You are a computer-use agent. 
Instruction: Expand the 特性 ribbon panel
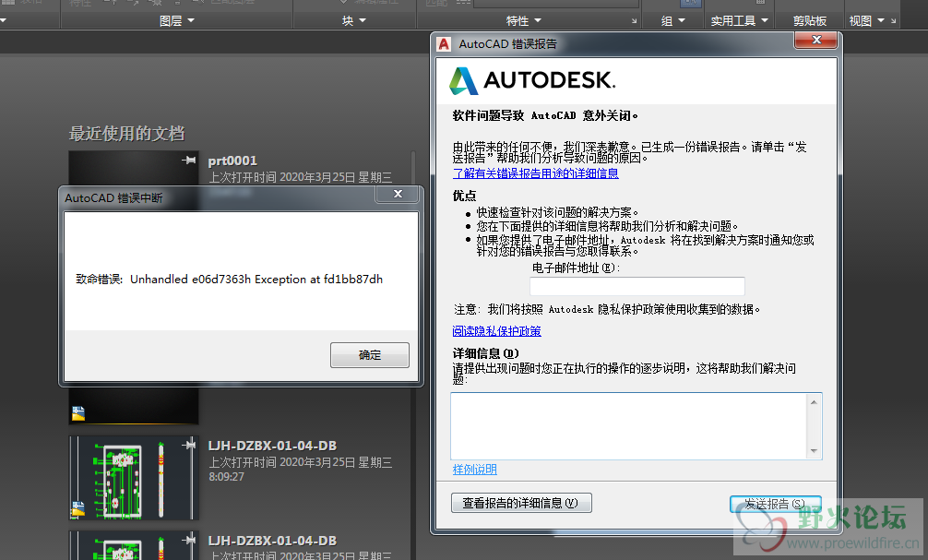[x=524, y=20]
